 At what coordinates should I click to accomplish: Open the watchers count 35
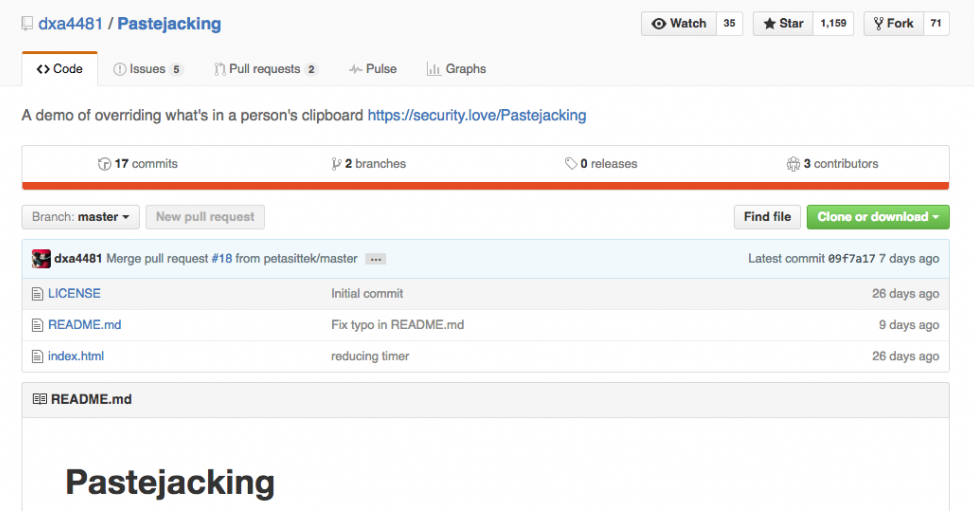(729, 24)
